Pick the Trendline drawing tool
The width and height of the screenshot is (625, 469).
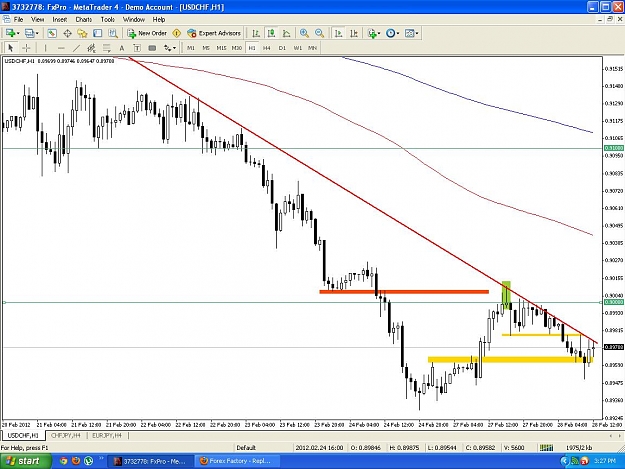(76, 48)
